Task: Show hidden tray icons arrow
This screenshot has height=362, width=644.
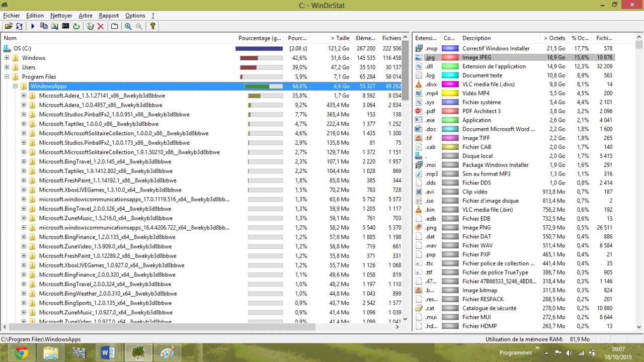Action: click(547, 353)
